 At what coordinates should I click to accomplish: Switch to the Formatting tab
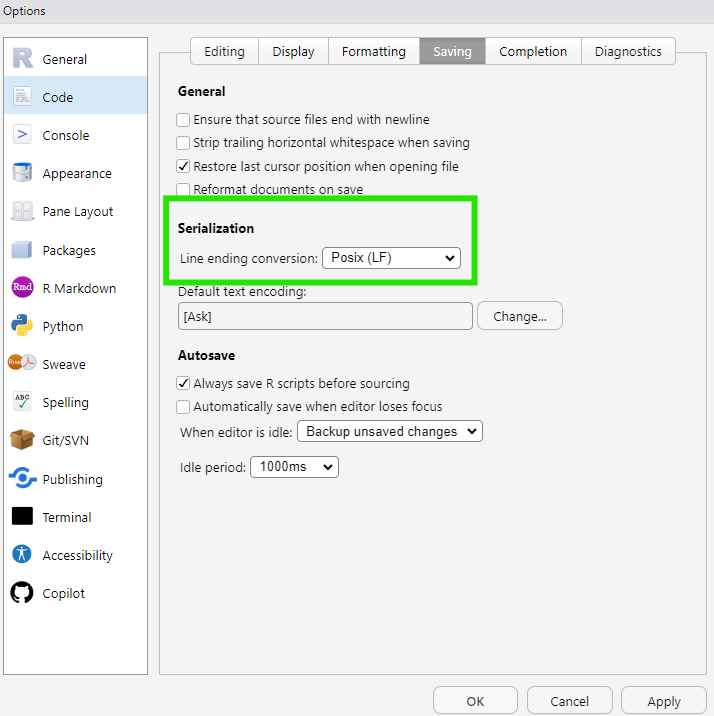point(373,51)
